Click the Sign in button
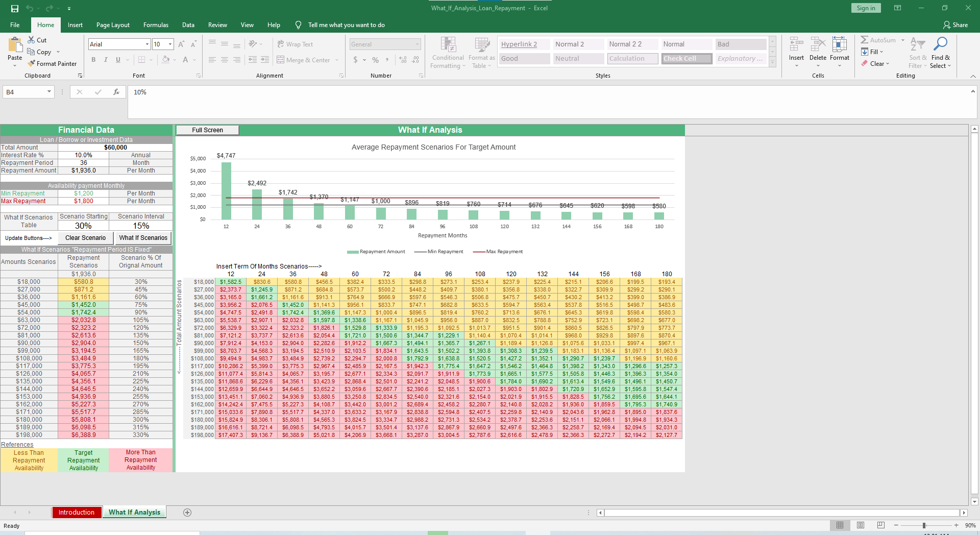Image resolution: width=980 pixels, height=535 pixels. pyautogui.click(x=866, y=8)
